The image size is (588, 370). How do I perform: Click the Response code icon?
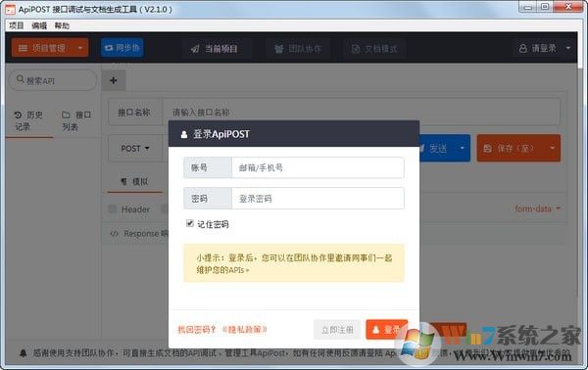[114, 234]
